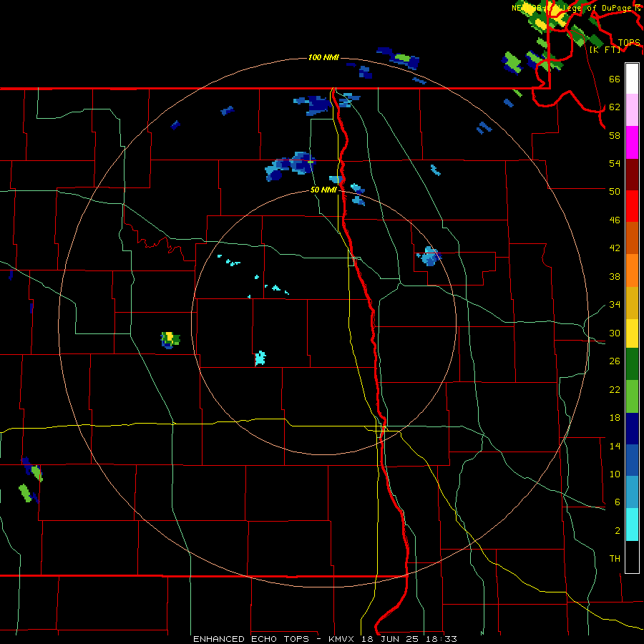The image size is (644, 644).
Task: Click the '22' legend number
Action: (615, 389)
